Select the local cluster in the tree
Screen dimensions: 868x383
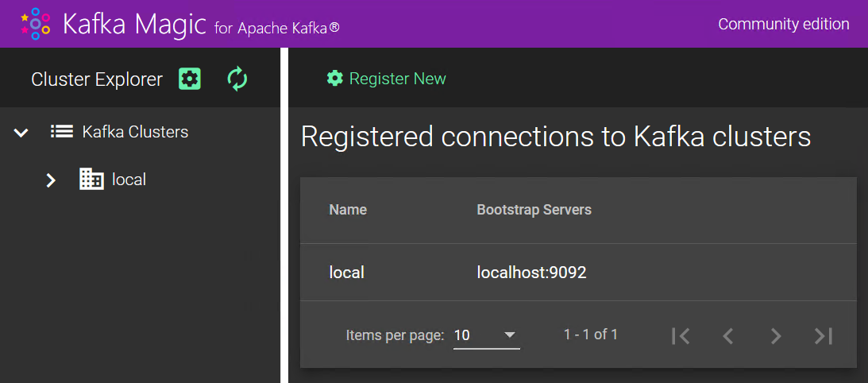point(129,180)
